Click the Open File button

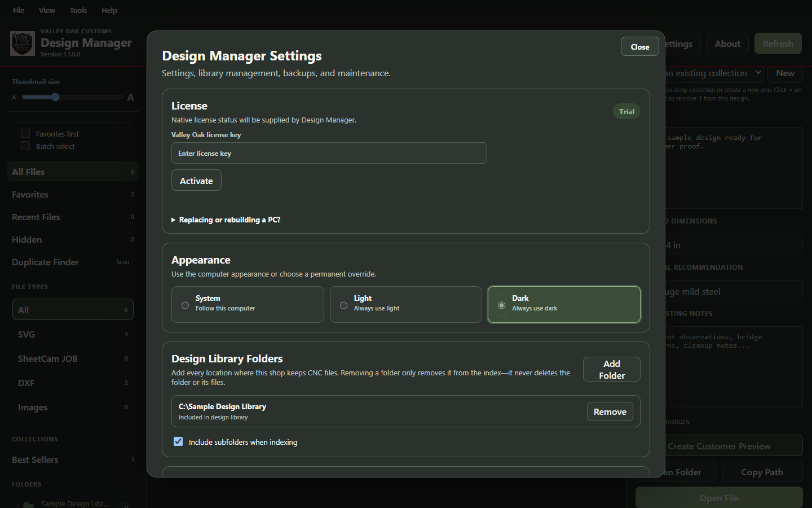point(719,498)
